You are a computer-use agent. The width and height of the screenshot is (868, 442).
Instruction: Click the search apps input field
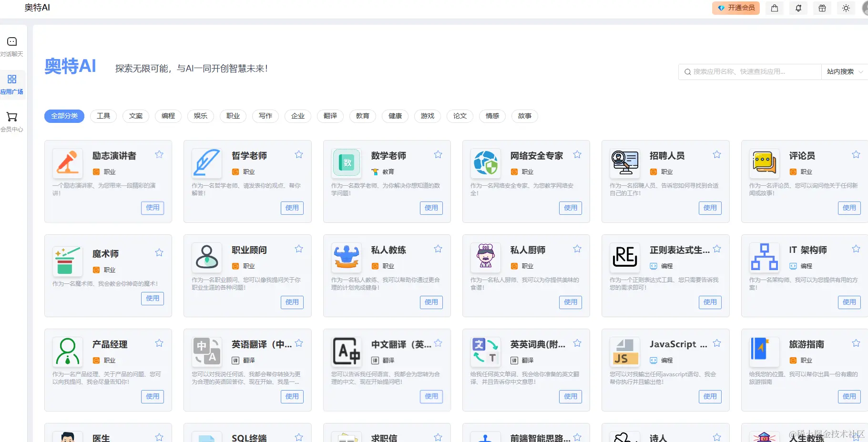[750, 72]
